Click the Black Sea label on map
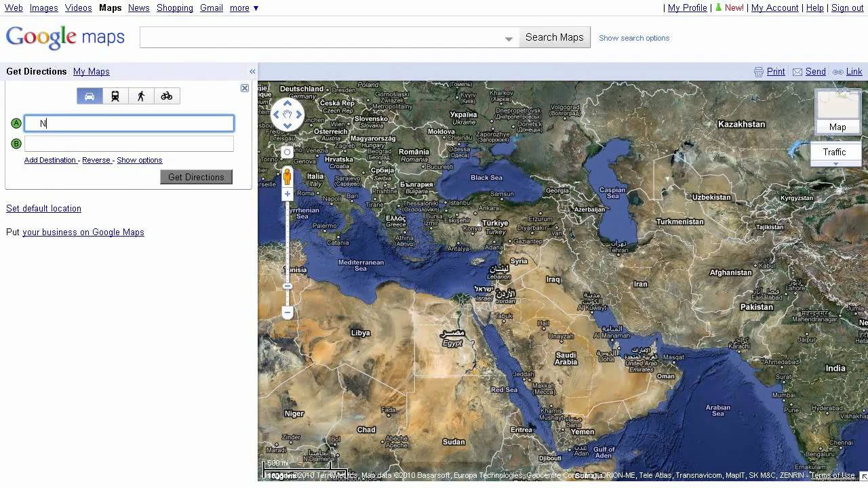This screenshot has width=868, height=488. [486, 178]
